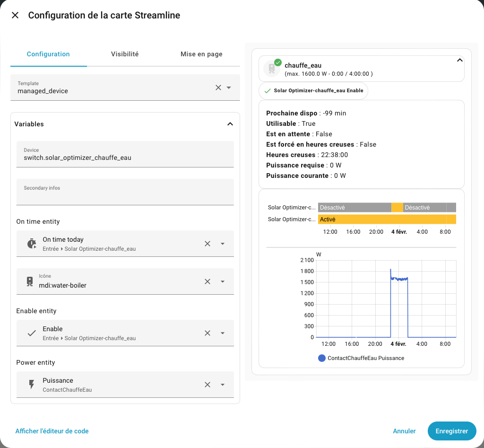The image size is (484, 448).
Task: Clear the On time today entity
Action: click(207, 244)
